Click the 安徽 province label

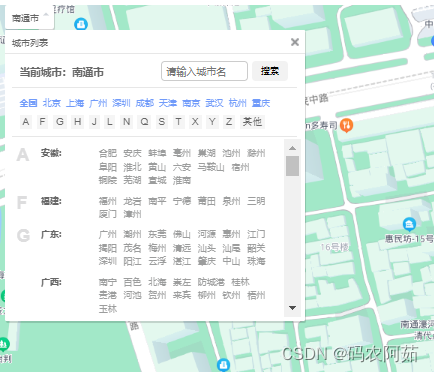(x=51, y=153)
